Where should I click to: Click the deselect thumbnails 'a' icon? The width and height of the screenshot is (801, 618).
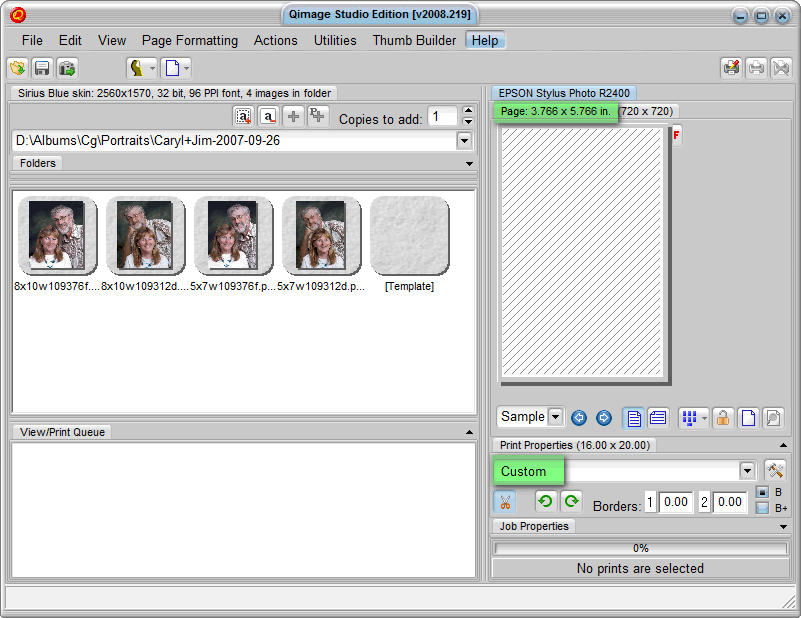pos(268,116)
